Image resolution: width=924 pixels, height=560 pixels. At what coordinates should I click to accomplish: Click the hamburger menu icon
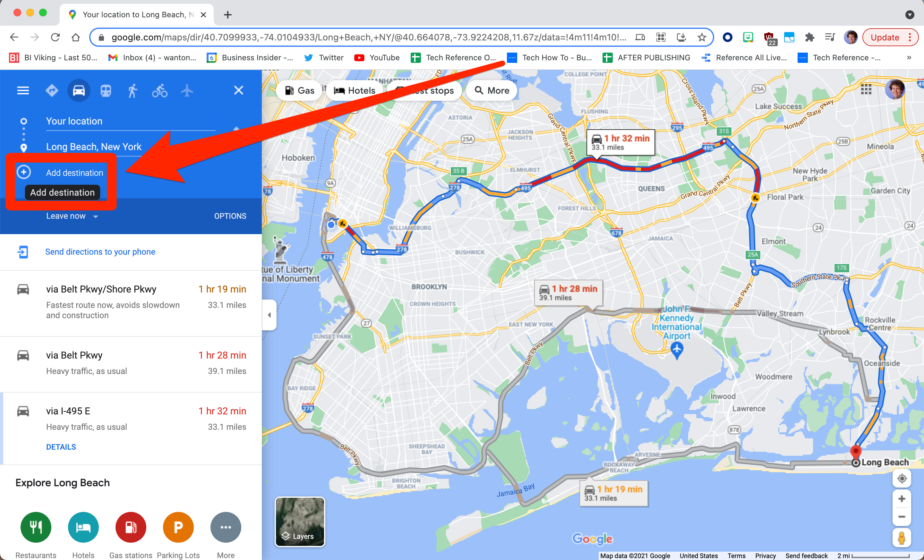point(23,90)
